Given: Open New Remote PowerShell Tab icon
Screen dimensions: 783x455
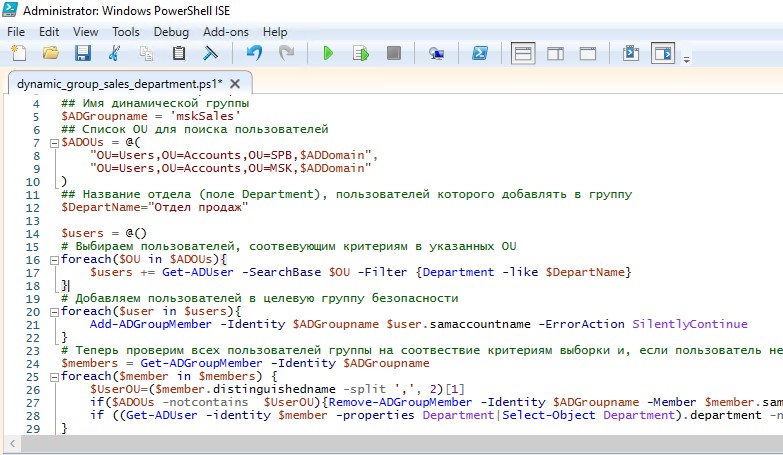Looking at the screenshot, I should 436,53.
